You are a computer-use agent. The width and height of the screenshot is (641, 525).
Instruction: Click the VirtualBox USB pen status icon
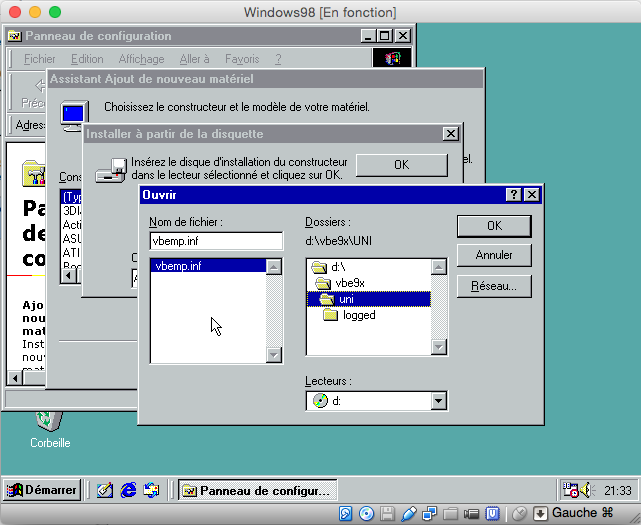[408, 513]
